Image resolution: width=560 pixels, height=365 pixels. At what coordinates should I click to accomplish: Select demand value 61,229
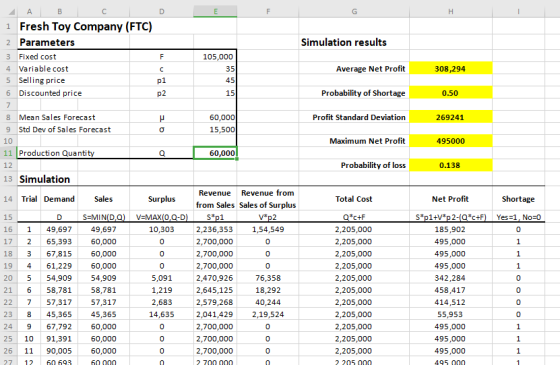coord(59,266)
